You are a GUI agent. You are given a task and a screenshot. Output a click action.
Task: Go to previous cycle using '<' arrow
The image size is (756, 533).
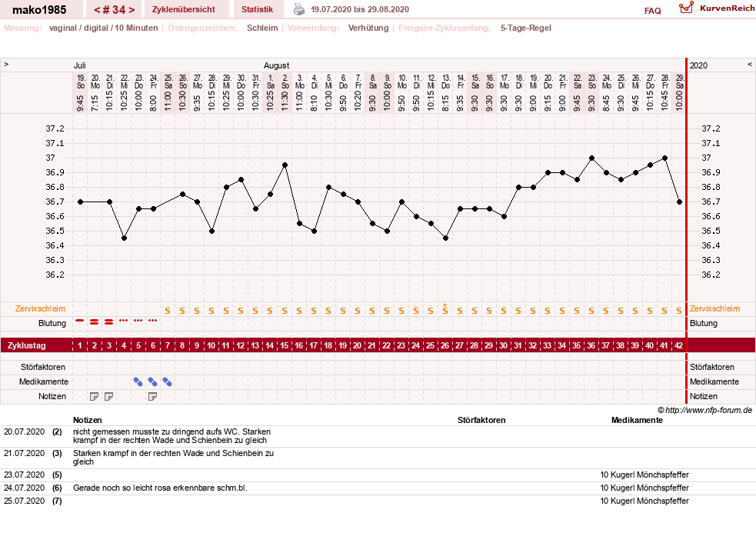click(x=97, y=10)
